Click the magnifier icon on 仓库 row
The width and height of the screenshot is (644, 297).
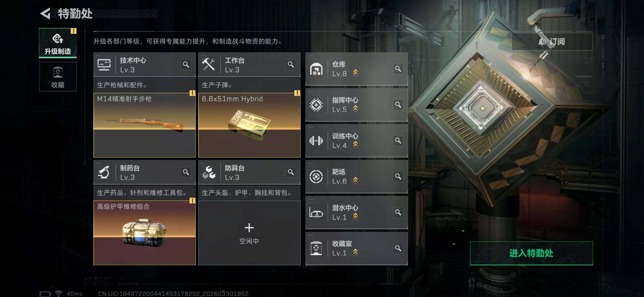coord(398,69)
